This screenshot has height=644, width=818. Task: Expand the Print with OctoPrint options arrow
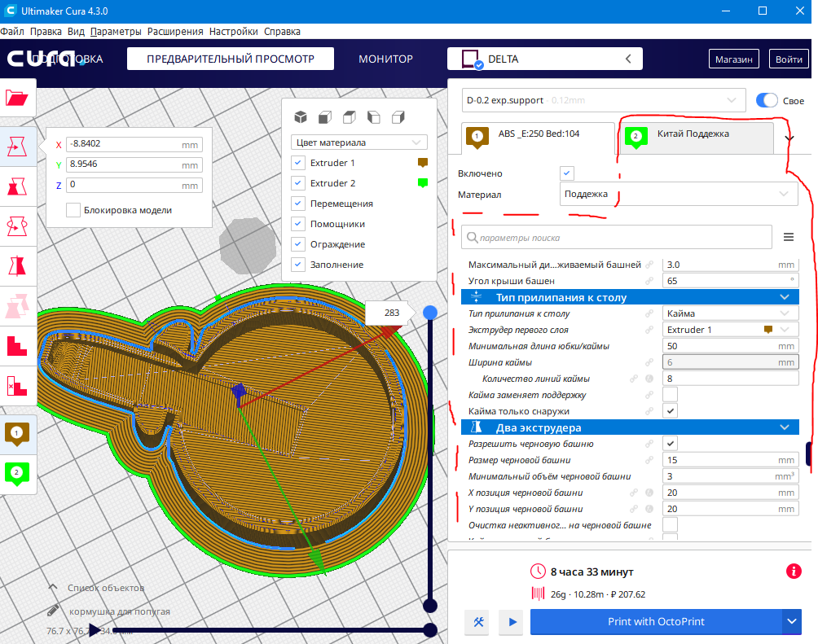pos(792,621)
